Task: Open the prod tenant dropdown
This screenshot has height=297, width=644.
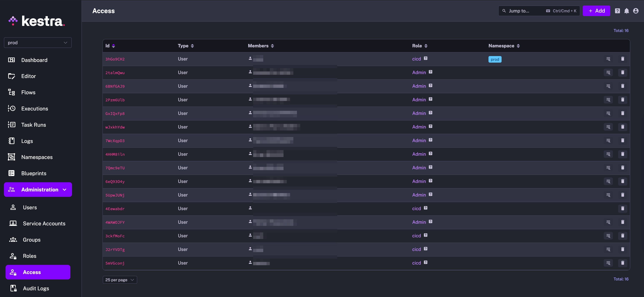Action: click(x=38, y=43)
